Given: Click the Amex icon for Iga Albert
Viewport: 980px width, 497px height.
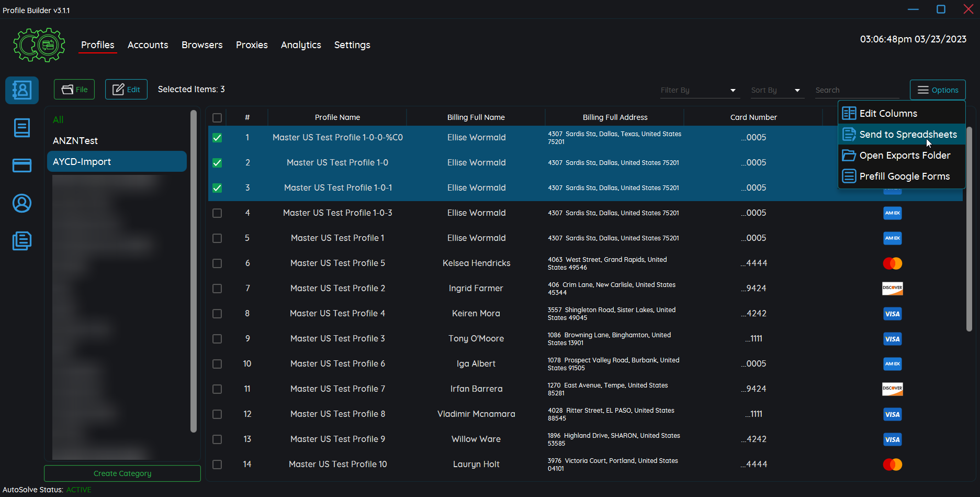Looking at the screenshot, I should coord(893,363).
